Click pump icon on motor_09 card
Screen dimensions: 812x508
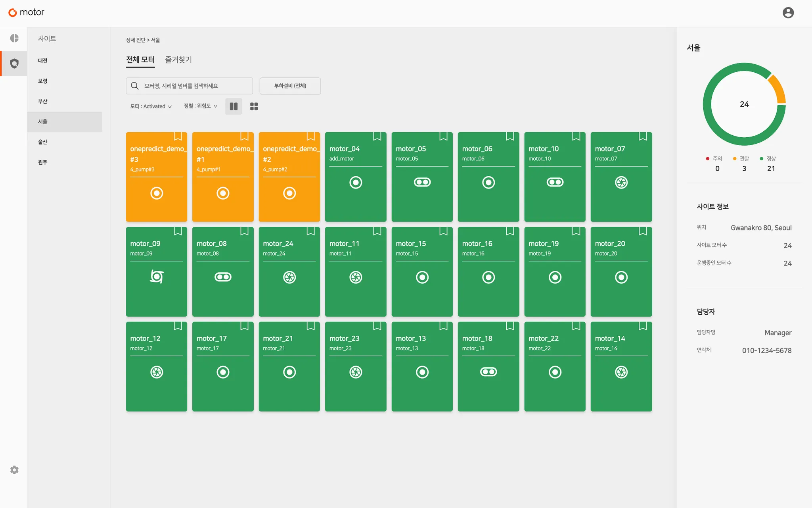click(157, 277)
